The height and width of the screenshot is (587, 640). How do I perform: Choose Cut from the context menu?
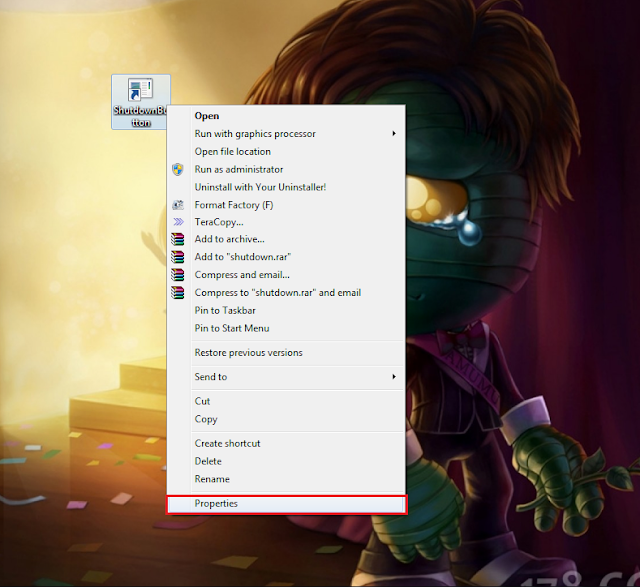coord(286,401)
